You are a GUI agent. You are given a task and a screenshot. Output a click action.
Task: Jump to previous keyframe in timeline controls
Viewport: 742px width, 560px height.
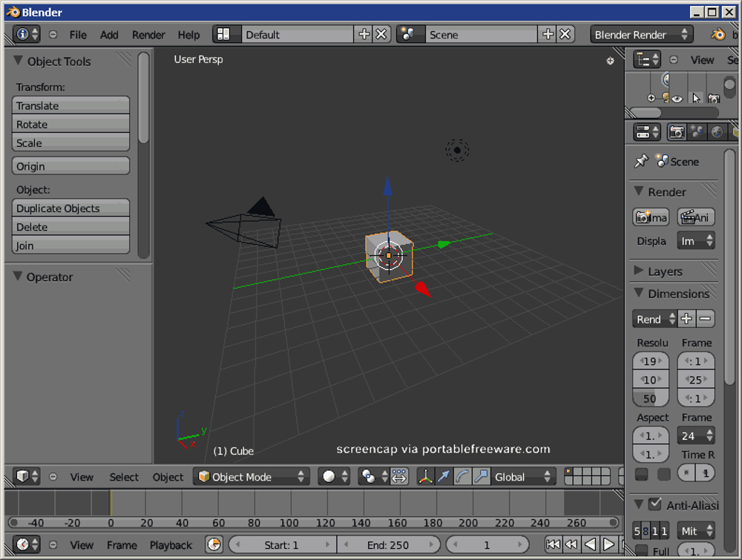[571, 544]
